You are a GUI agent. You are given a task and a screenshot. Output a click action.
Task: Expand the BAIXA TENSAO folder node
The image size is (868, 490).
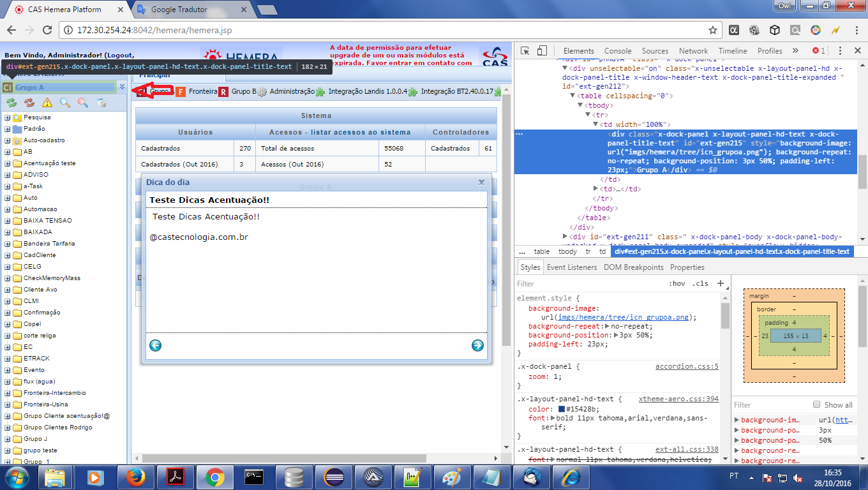(7, 221)
